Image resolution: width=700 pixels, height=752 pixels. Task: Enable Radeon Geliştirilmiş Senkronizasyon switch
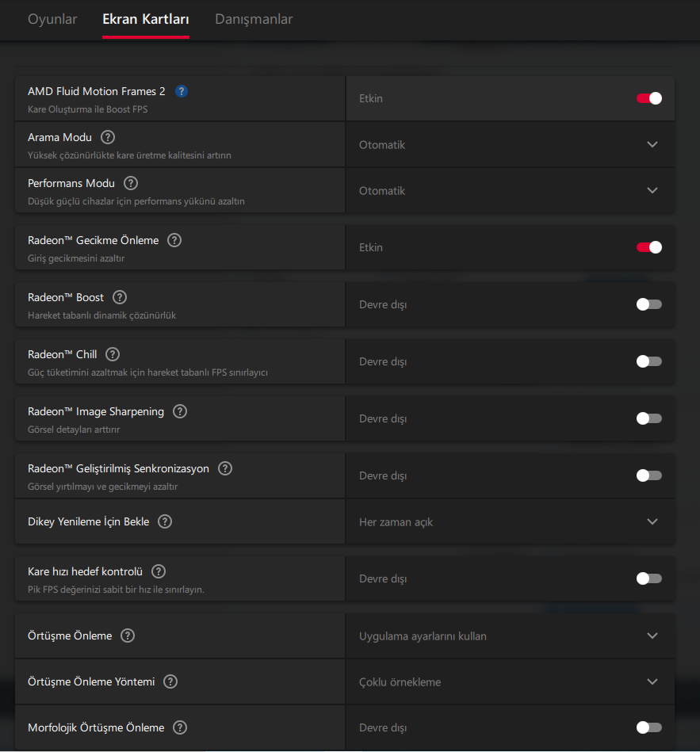(x=649, y=475)
